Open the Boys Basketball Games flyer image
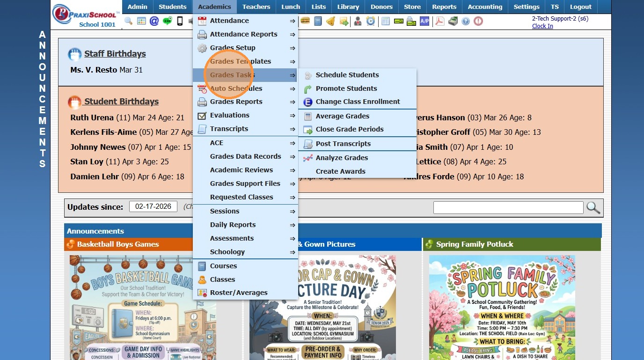The width and height of the screenshot is (644, 360). pyautogui.click(x=143, y=308)
